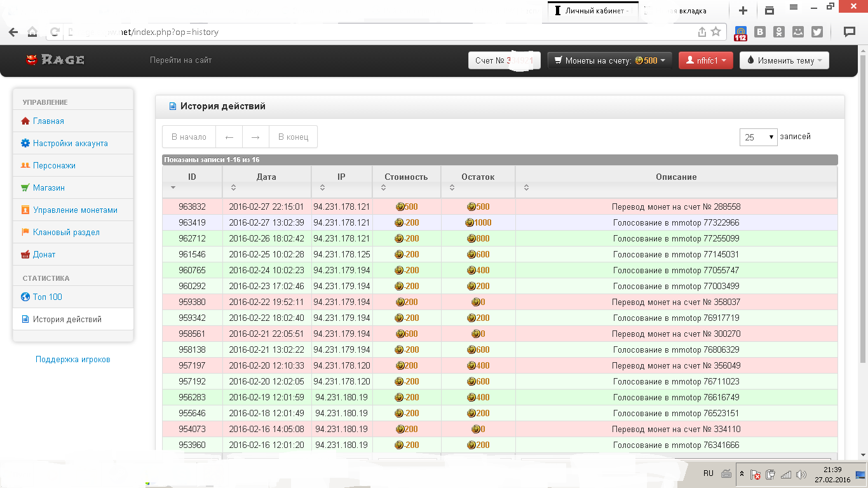
Task: Click the VK extension icon in toolbar
Action: [x=760, y=32]
